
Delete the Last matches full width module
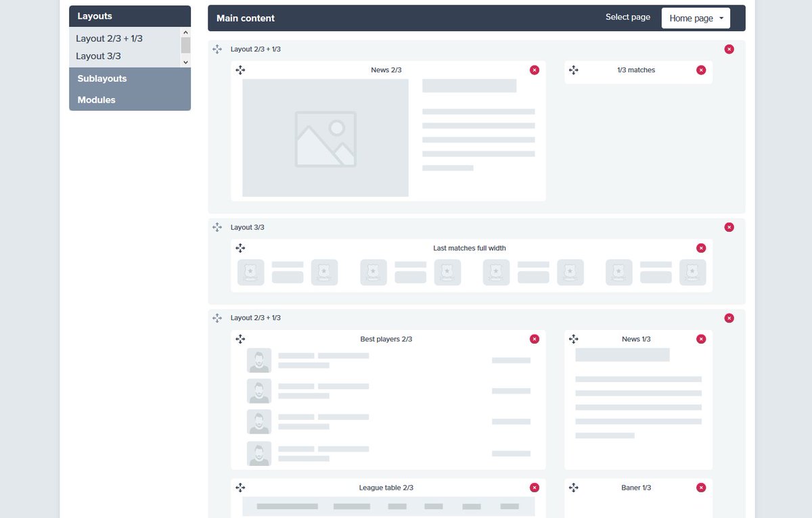pos(701,248)
